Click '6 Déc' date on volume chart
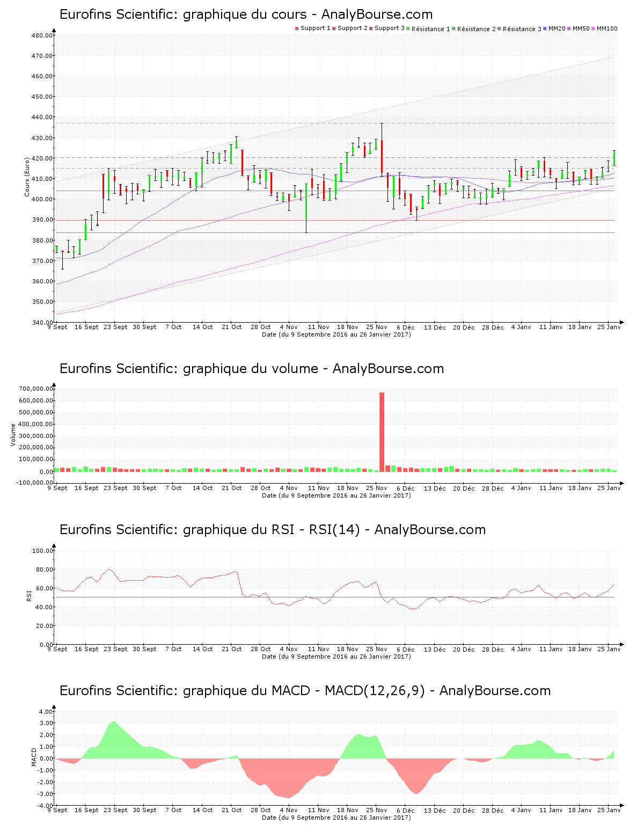The height and width of the screenshot is (832, 644). click(406, 488)
